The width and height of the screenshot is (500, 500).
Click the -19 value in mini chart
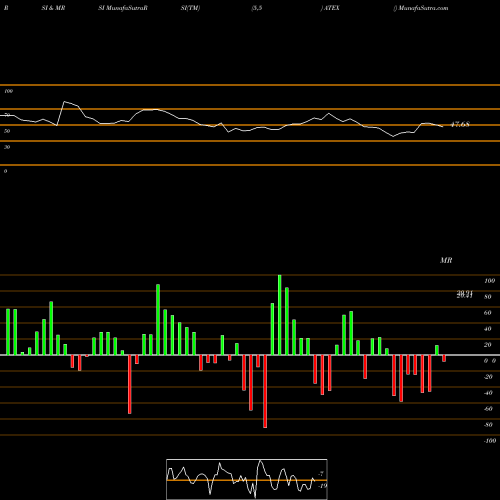[x=322, y=486]
